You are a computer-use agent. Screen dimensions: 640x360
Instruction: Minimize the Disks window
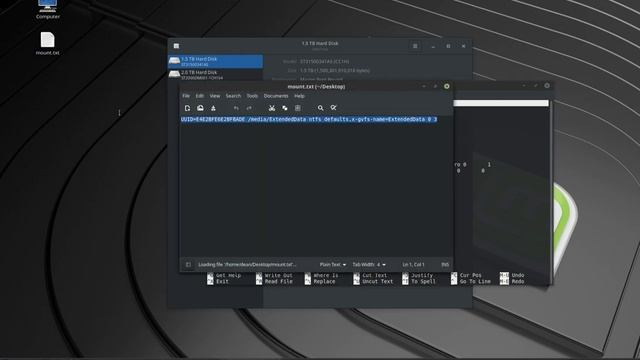click(x=433, y=46)
